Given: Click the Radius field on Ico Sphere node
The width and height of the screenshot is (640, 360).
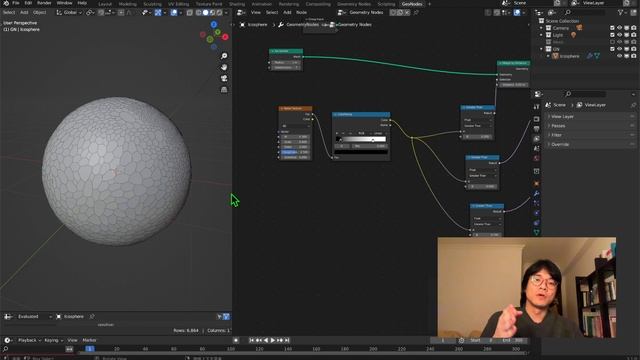Looking at the screenshot, I should pos(286,62).
